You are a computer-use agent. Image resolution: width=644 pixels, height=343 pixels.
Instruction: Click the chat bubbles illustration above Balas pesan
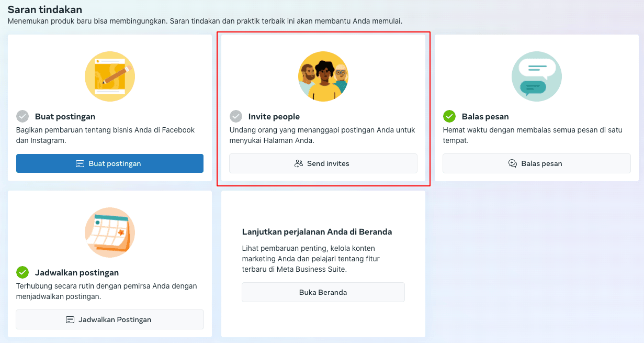(536, 76)
